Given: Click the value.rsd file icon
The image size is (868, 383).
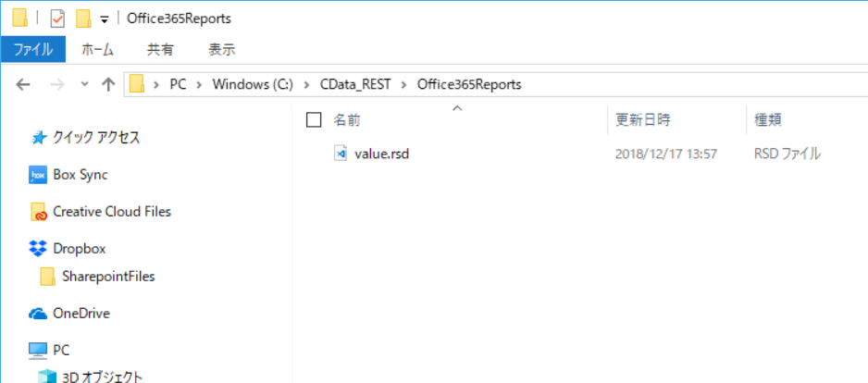Looking at the screenshot, I should (x=341, y=154).
